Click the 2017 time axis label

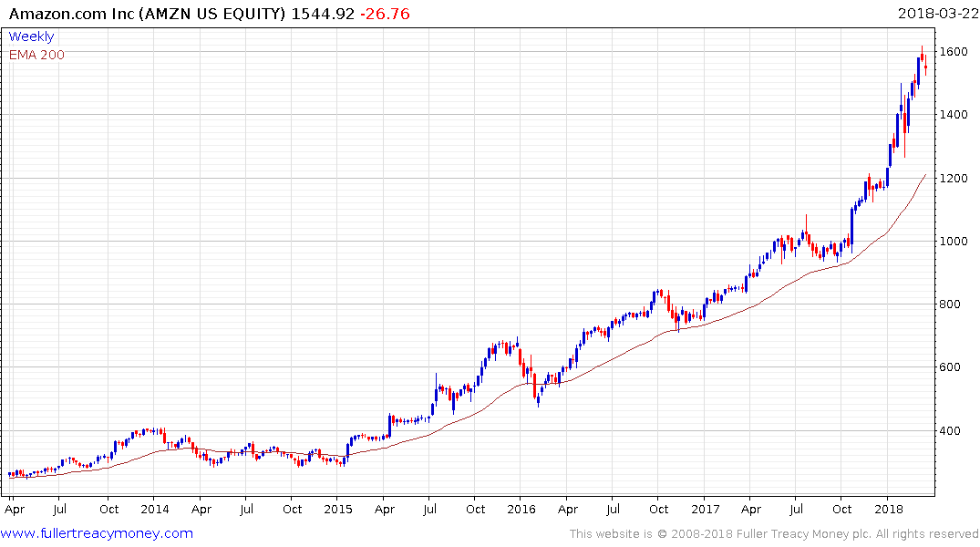pos(705,509)
